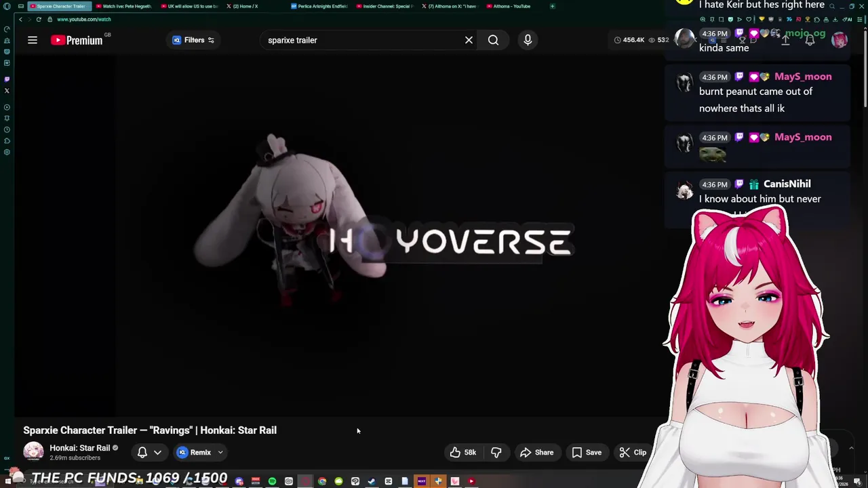This screenshot has width=868, height=488.
Task: Open the Player sidebar icon
Action: click(x=7, y=107)
